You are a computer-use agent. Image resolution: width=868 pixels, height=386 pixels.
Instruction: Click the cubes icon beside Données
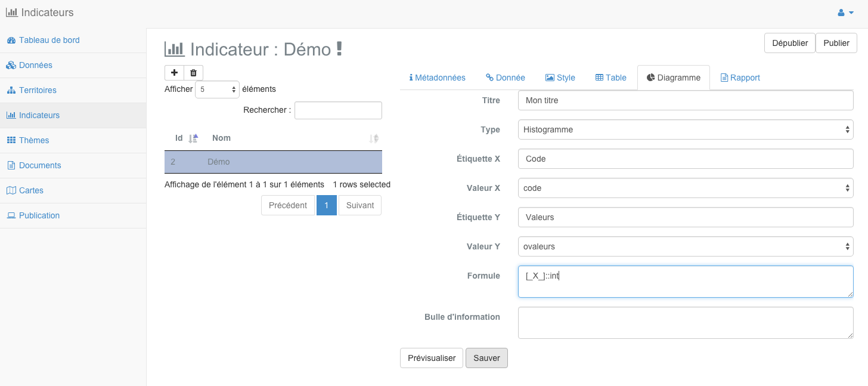pos(11,65)
